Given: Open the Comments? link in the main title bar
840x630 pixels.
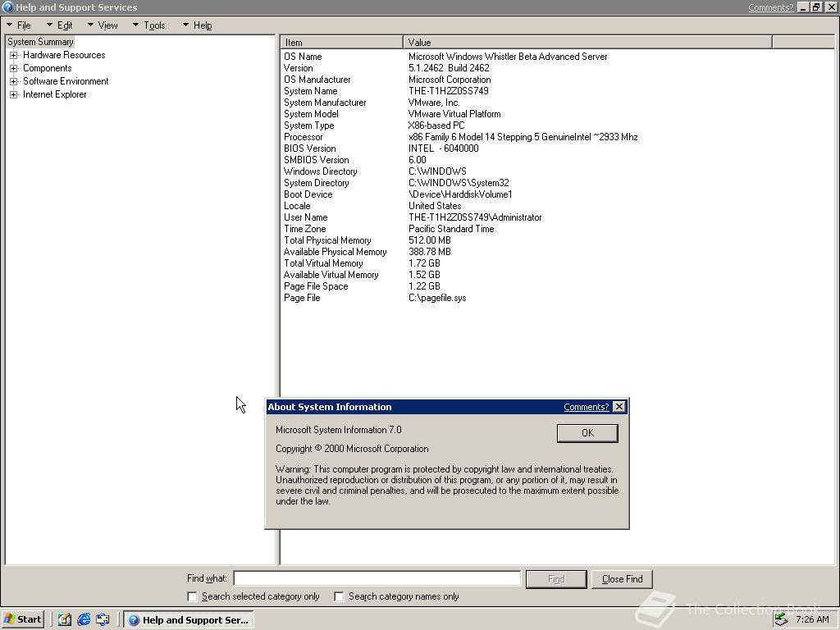Looking at the screenshot, I should point(770,7).
